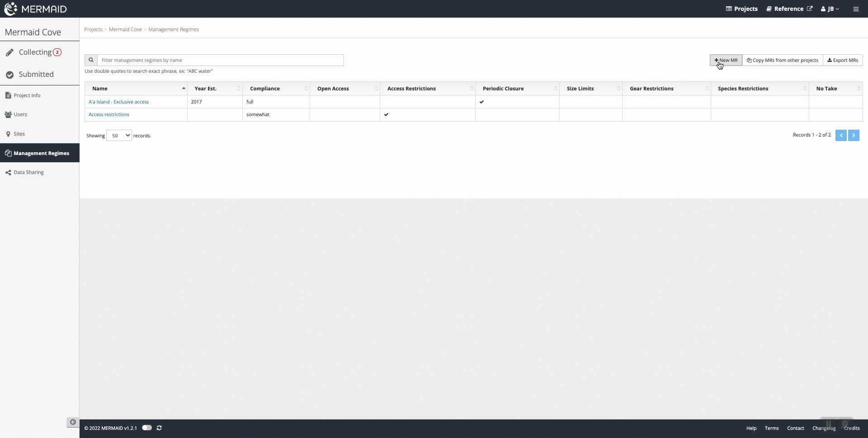Click Export MRs button

(843, 60)
